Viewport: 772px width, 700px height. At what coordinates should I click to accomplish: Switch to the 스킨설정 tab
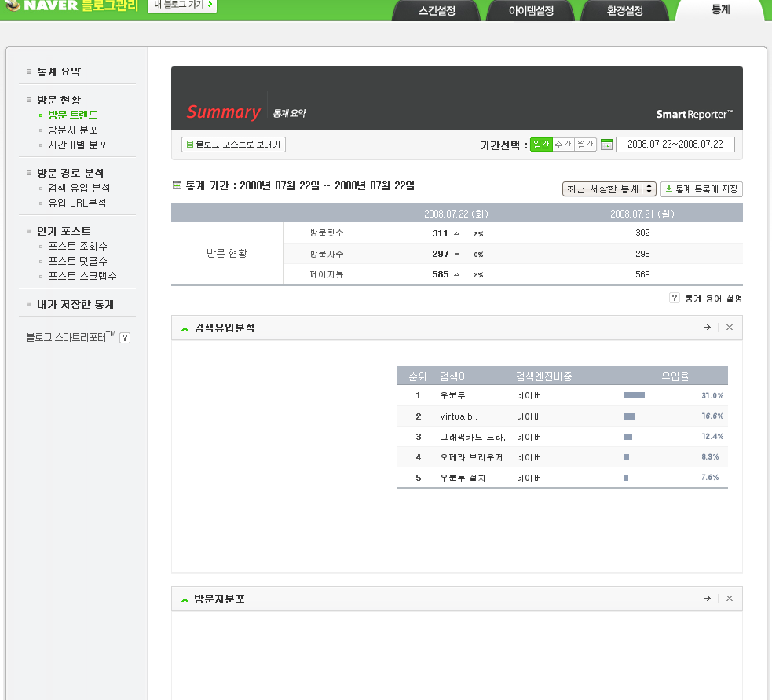click(437, 10)
